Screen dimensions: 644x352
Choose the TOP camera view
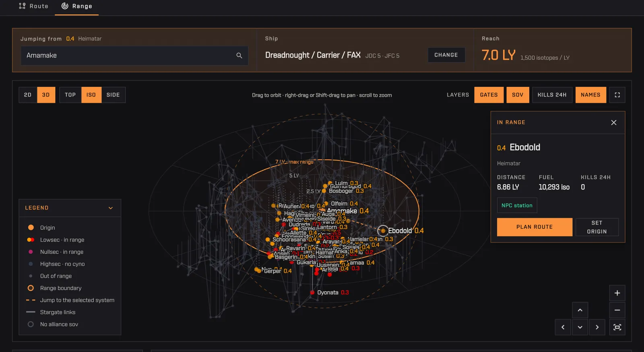pyautogui.click(x=70, y=95)
